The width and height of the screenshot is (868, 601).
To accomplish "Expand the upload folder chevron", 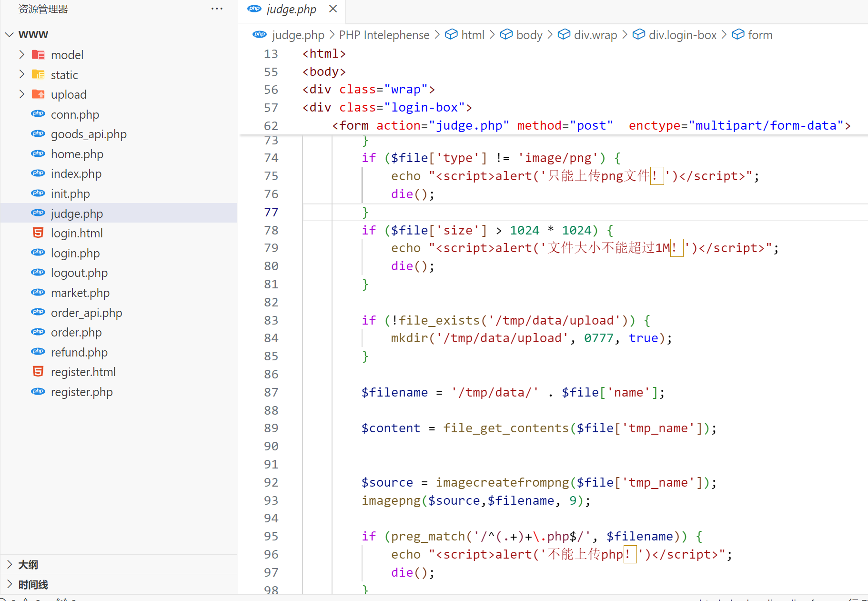I will (21, 94).
